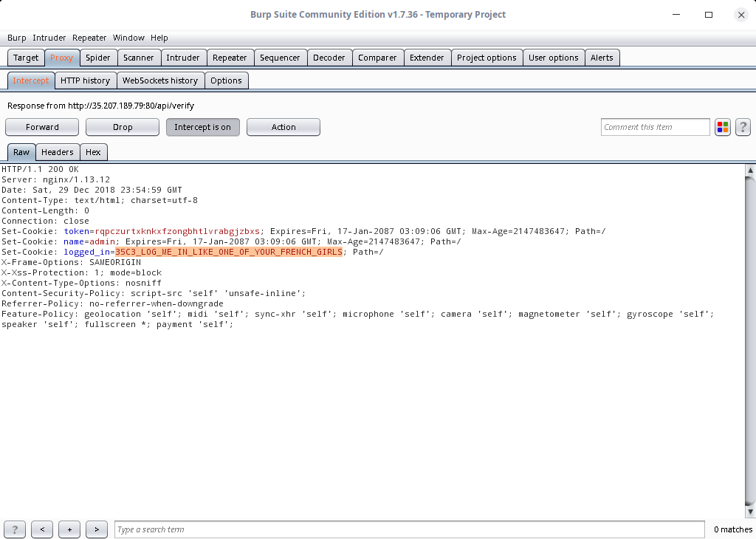
Task: Click the Comment this item field
Action: (655, 127)
